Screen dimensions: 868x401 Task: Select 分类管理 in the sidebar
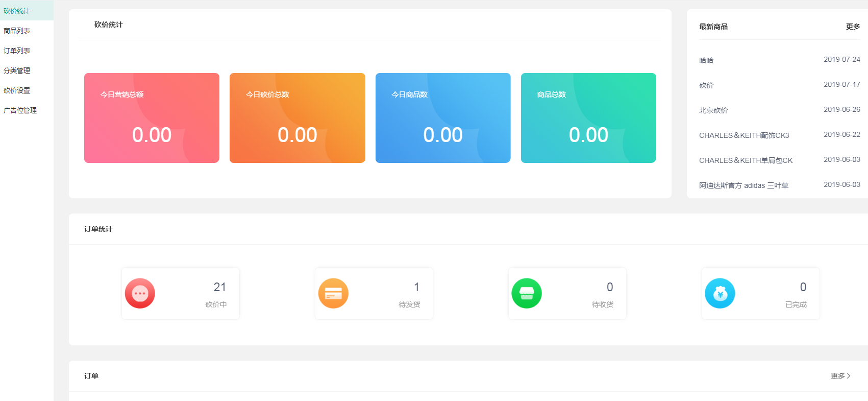click(27, 70)
